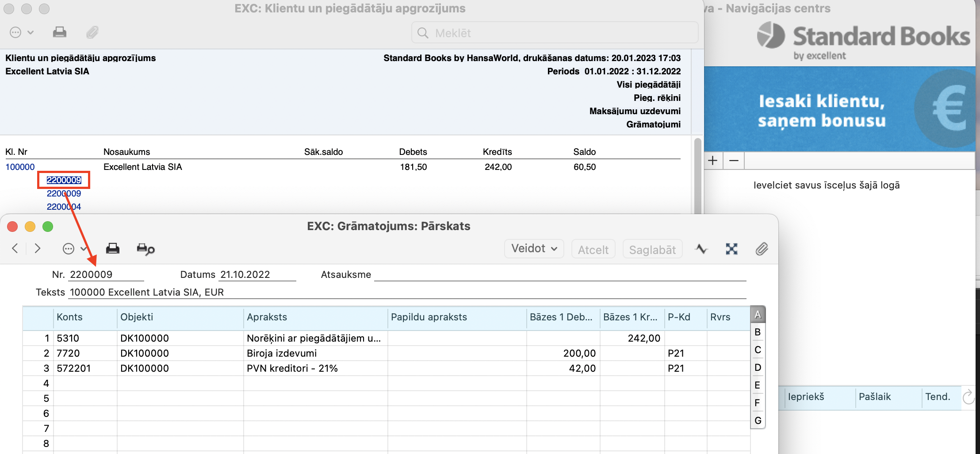The image size is (980, 454).
Task: Switch to tab B in the row panel
Action: click(x=758, y=332)
